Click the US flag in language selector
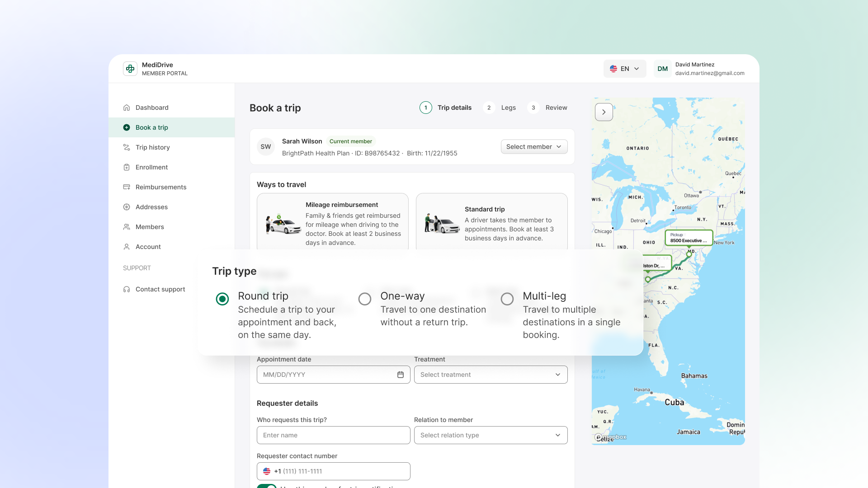This screenshot has height=488, width=868. (x=613, y=69)
